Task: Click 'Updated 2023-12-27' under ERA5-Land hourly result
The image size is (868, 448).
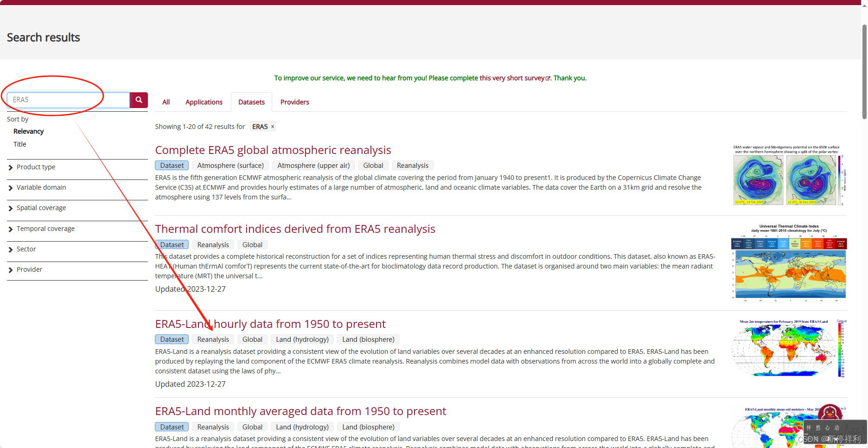Action: click(191, 384)
